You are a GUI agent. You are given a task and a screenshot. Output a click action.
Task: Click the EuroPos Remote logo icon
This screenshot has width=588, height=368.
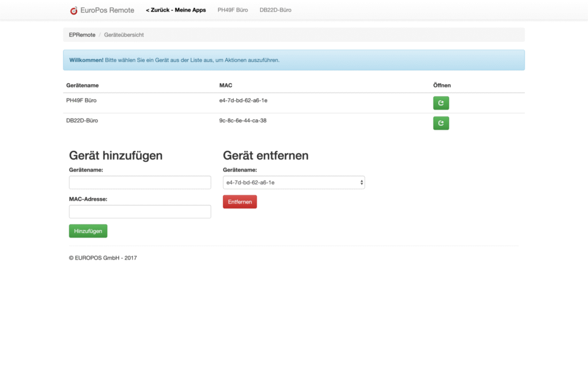pos(73,10)
